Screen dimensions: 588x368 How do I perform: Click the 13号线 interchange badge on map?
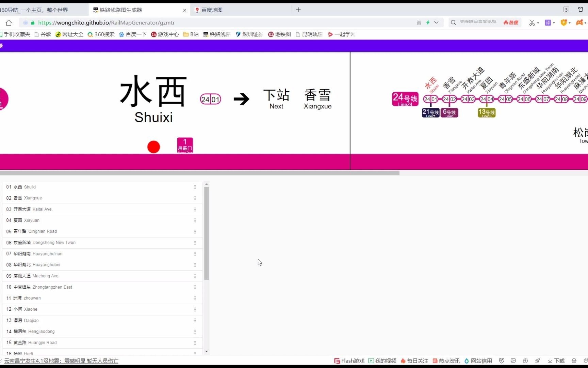[x=487, y=113]
